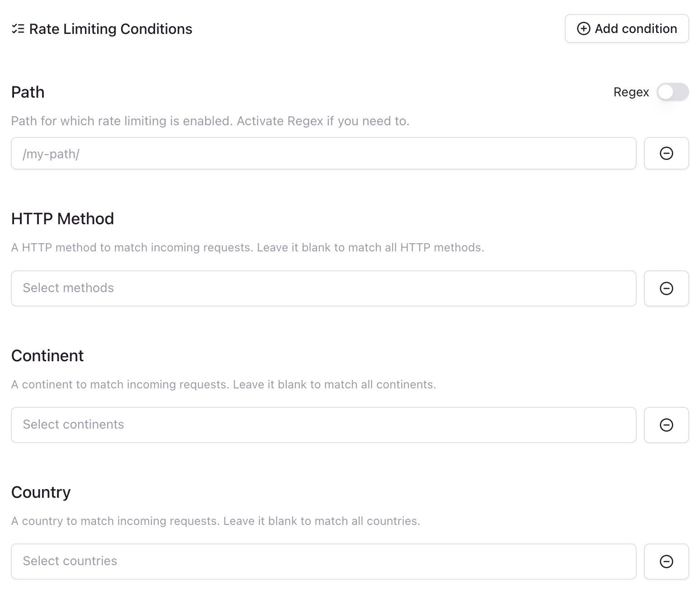700x595 pixels.
Task: Click the Add condition button
Action: 627,28
